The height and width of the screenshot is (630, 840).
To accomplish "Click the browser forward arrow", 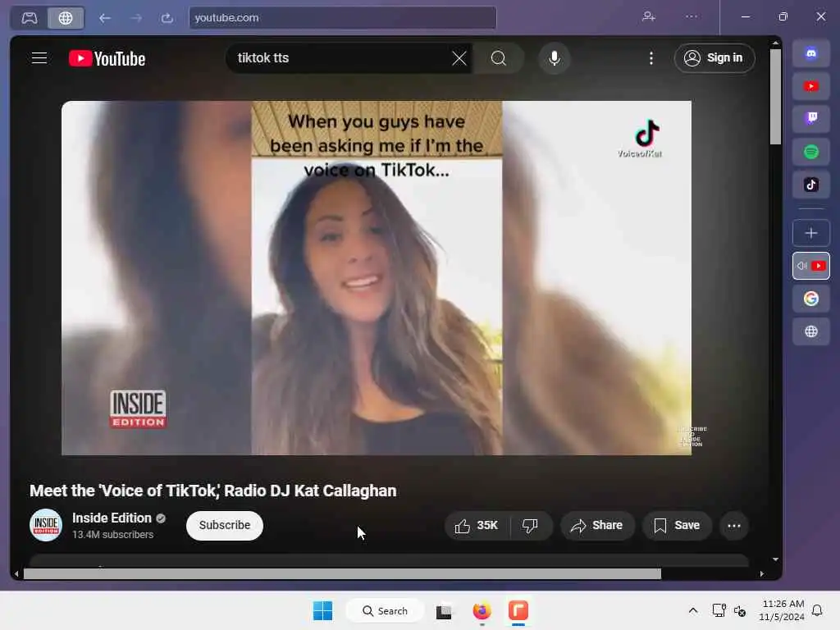I will (x=136, y=18).
